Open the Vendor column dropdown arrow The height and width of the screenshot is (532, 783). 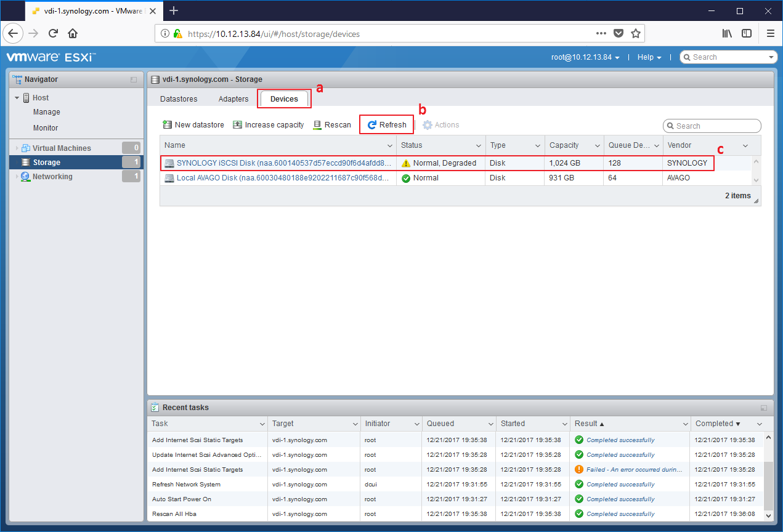(x=745, y=146)
